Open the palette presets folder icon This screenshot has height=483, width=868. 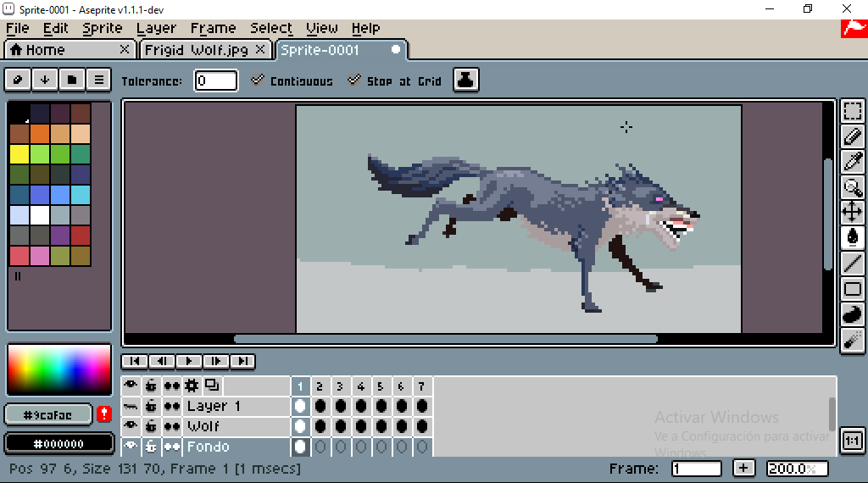coord(72,80)
